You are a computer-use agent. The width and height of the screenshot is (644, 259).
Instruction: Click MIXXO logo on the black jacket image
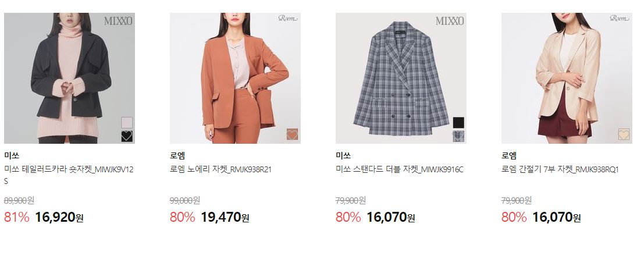tap(118, 21)
